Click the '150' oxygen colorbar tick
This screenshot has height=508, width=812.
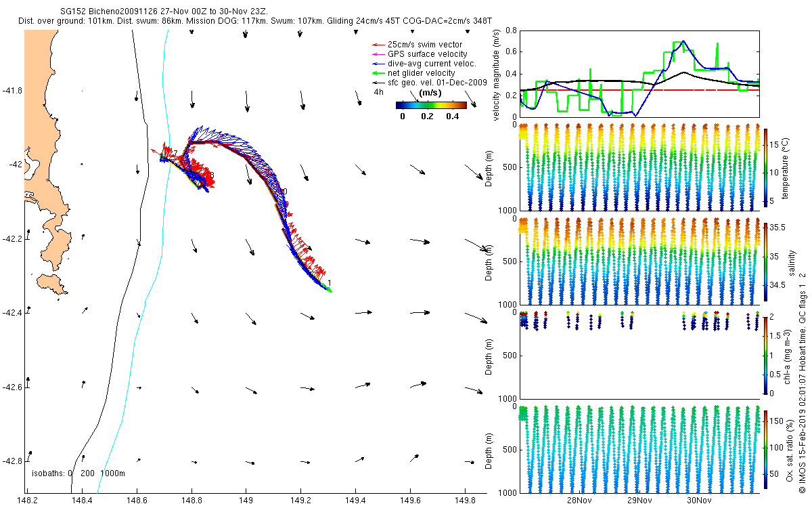click(x=777, y=421)
